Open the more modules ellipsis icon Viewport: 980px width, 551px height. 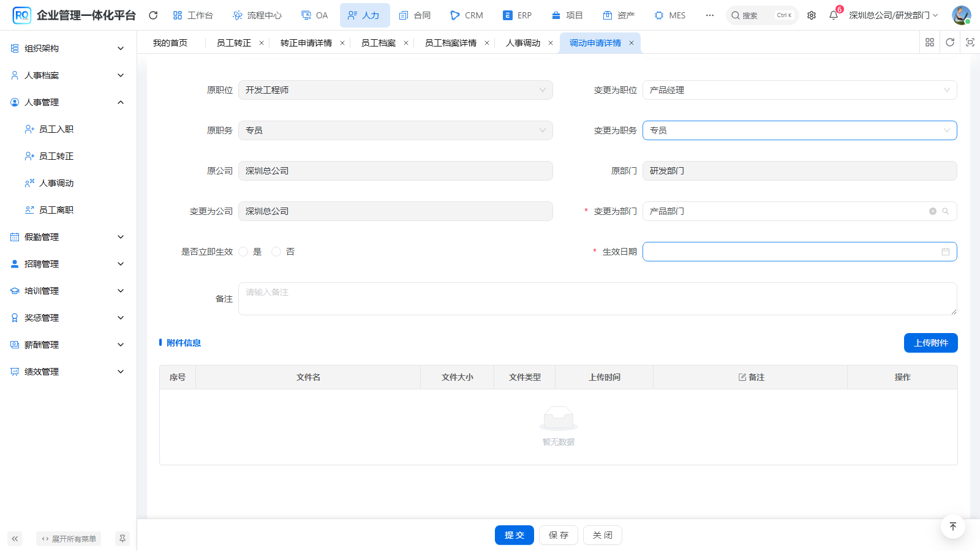710,15
